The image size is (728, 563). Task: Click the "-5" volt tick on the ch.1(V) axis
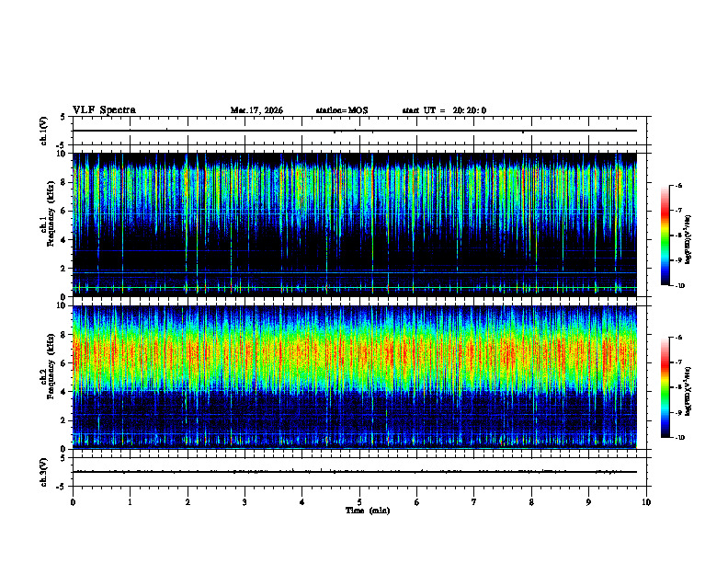click(63, 145)
